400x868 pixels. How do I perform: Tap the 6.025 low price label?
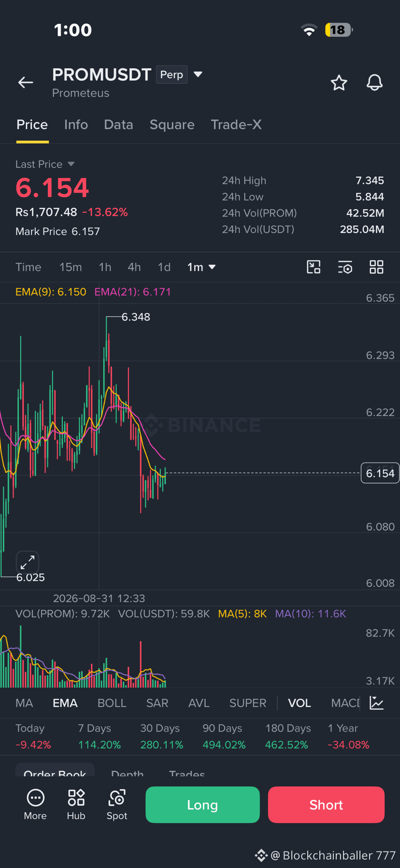(x=30, y=578)
